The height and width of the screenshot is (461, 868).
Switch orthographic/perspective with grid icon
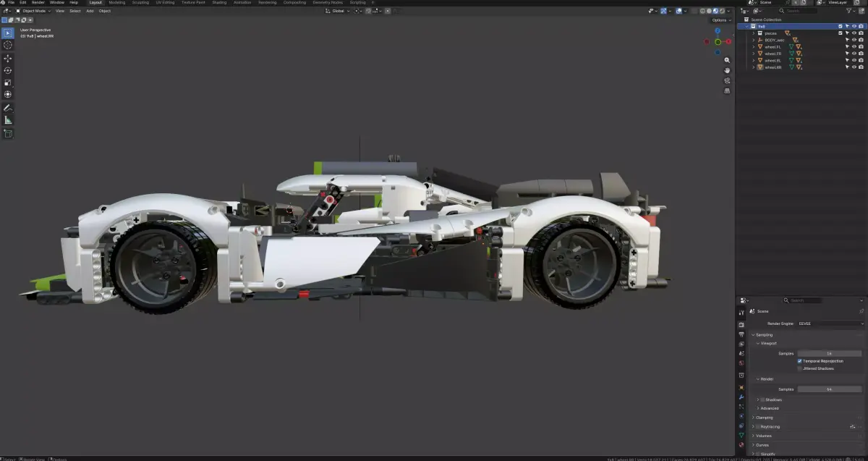pos(727,90)
